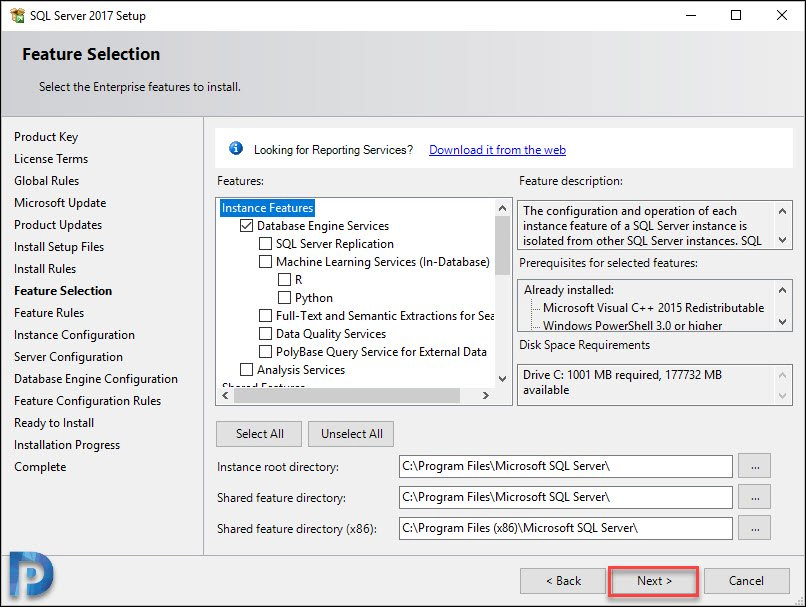Viewport: 806px width, 607px height.
Task: Click the Features list scroll right arrow
Action: (x=486, y=395)
